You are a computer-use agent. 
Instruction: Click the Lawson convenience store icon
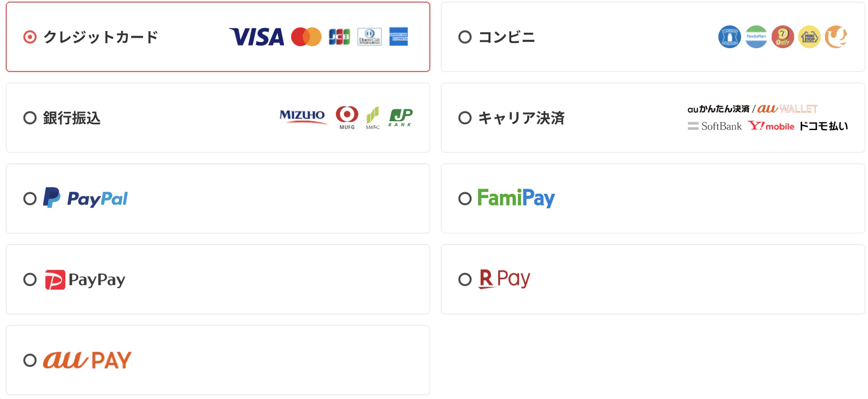pyautogui.click(x=729, y=37)
